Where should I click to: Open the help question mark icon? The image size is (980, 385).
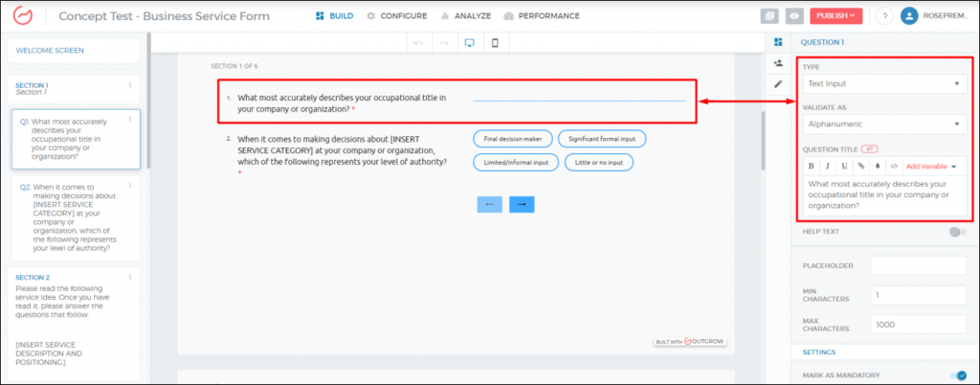click(x=883, y=16)
